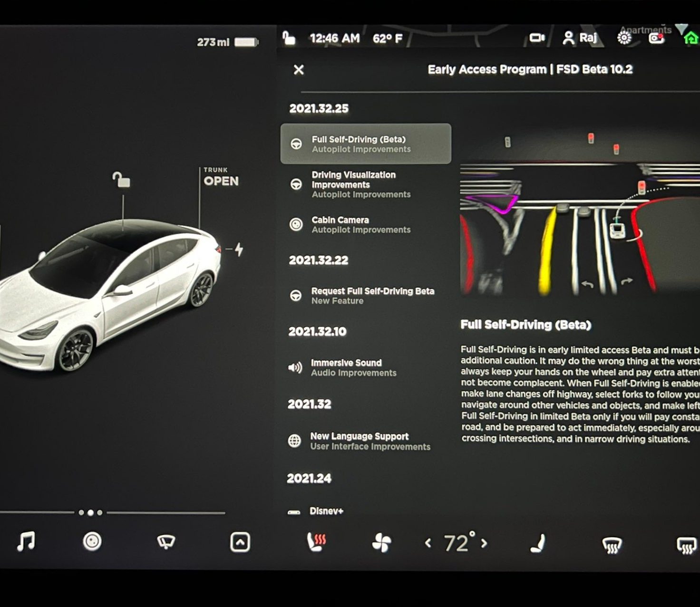
Task: Activate the windshield wipers control
Action: pos(166,542)
